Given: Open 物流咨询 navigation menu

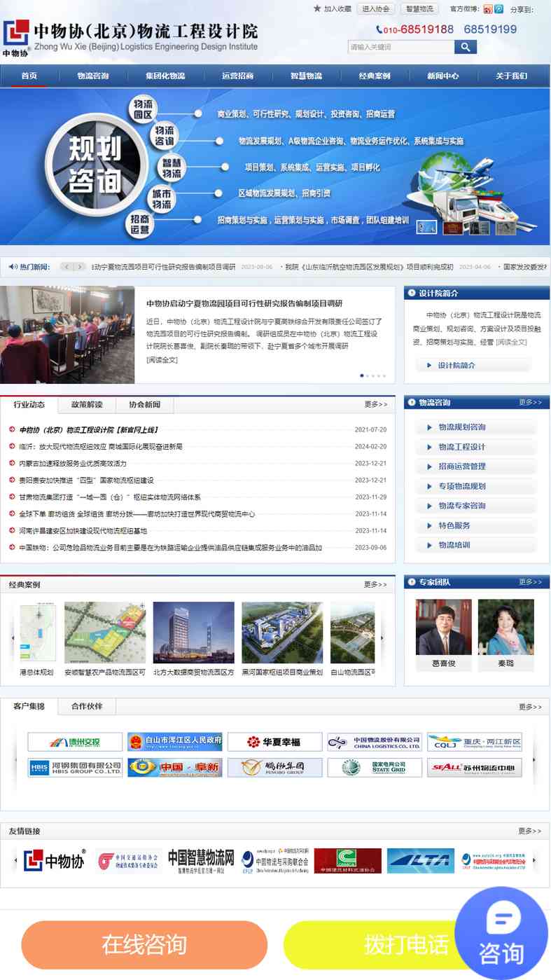Looking at the screenshot, I should [x=92, y=76].
